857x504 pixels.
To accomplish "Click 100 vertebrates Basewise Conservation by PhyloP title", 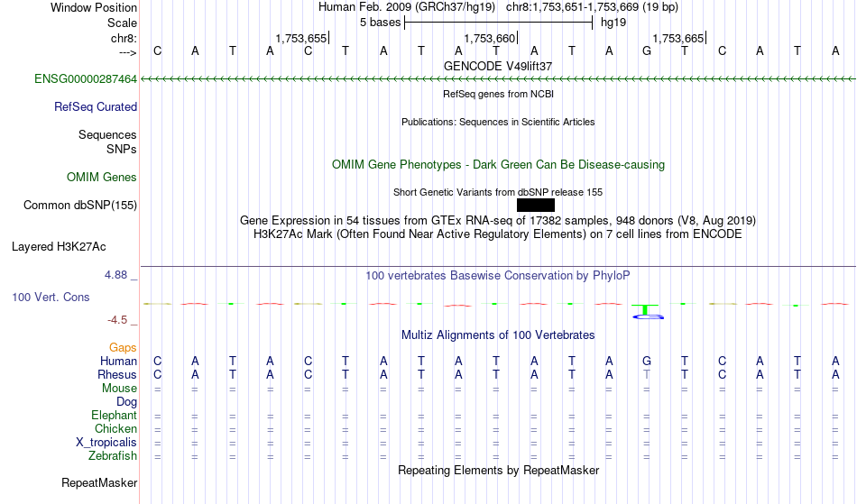I will [498, 276].
